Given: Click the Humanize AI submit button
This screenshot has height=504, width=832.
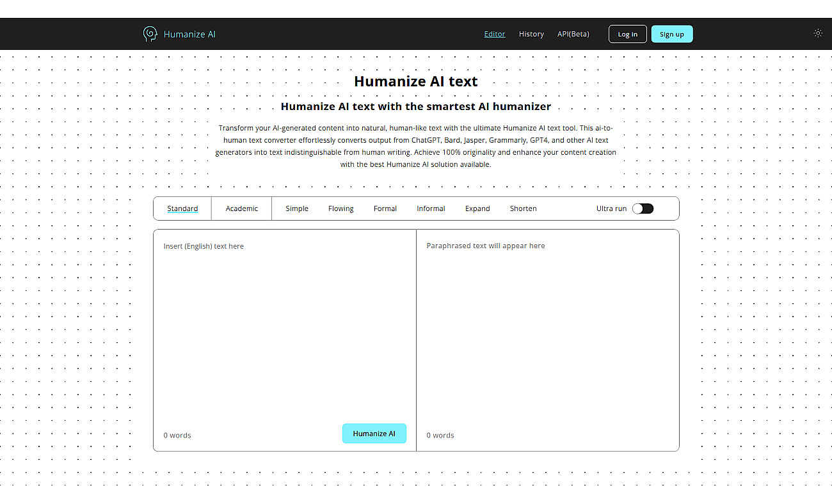Looking at the screenshot, I should tap(374, 433).
